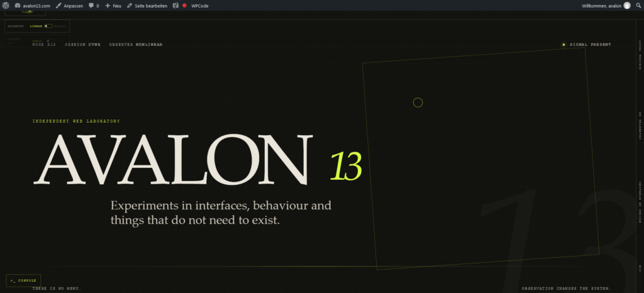Open the WPCode admin menu
Screen dimensions: 644x293
point(199,6)
